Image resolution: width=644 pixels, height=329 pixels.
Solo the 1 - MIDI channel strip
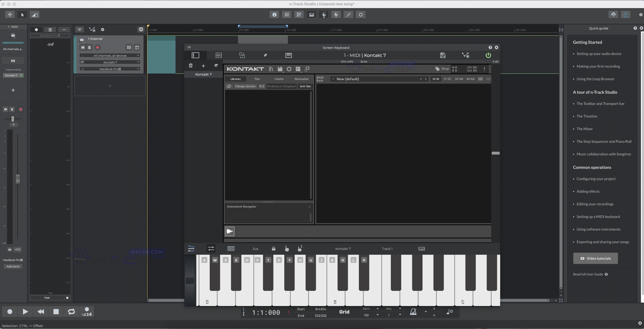click(x=12, y=109)
